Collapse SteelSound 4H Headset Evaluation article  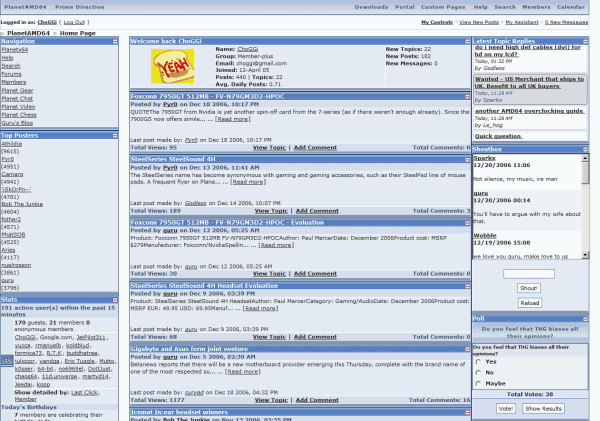point(467,286)
